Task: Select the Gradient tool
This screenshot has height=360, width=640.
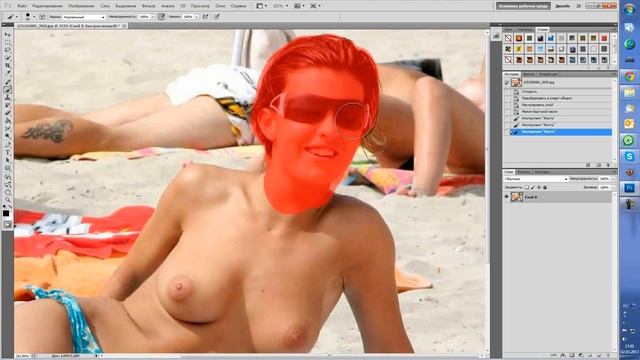Action: click(x=8, y=120)
